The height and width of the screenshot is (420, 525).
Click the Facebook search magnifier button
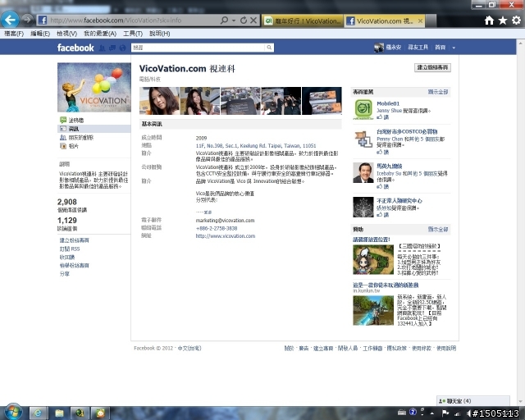click(x=269, y=48)
